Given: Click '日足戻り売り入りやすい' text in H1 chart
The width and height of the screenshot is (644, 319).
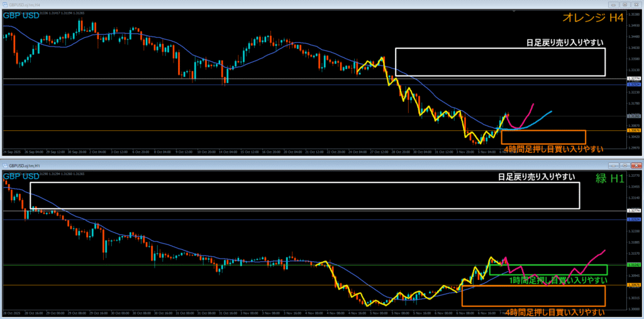Looking at the screenshot, I should point(536,177).
